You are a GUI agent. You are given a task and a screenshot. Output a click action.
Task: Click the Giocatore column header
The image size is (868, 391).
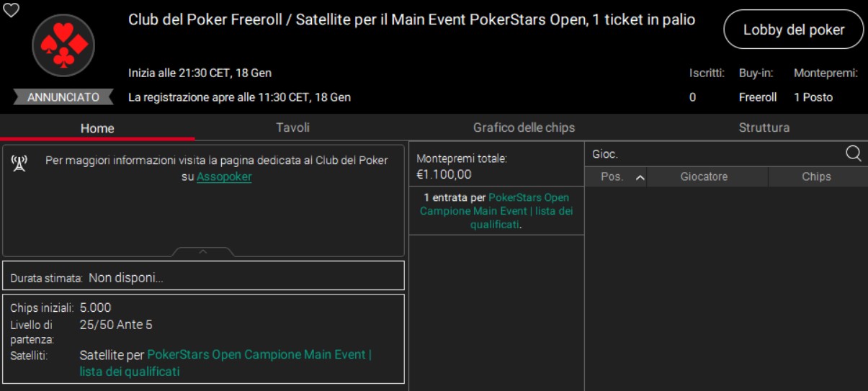point(704,177)
